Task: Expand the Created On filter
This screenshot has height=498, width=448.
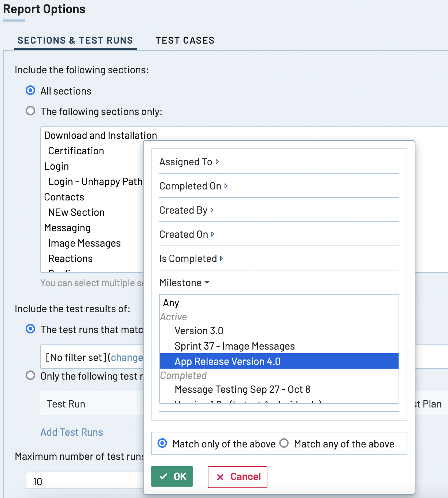Action: point(187,234)
